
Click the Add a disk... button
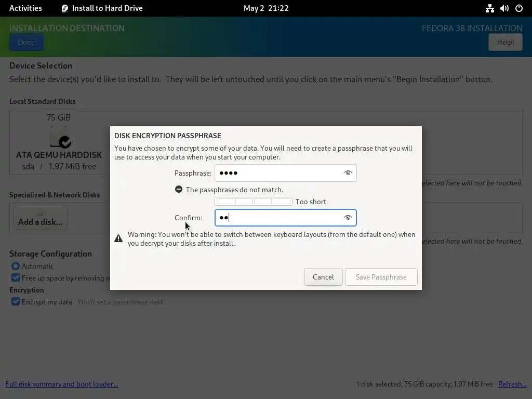(x=40, y=218)
